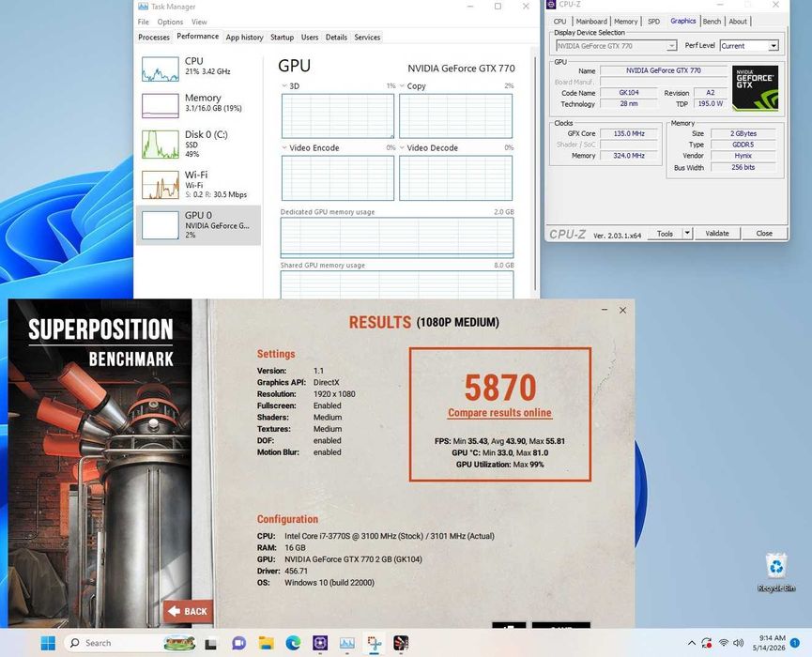Click the Validate button in CPU-Z
812x657 pixels.
717,234
